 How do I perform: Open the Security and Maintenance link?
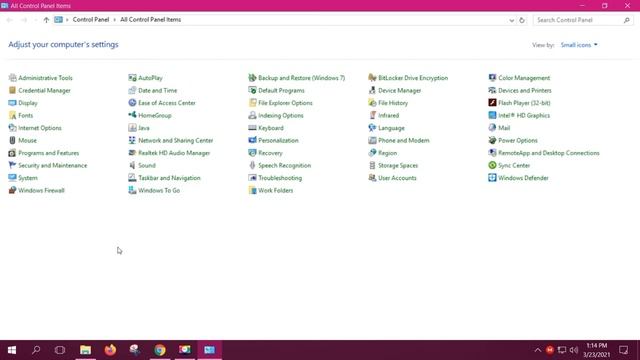53,165
